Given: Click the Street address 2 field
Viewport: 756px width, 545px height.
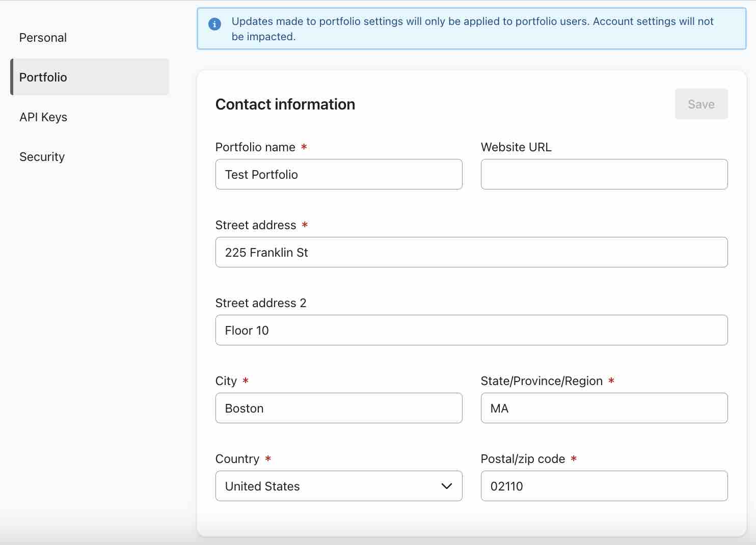Looking at the screenshot, I should pyautogui.click(x=471, y=330).
